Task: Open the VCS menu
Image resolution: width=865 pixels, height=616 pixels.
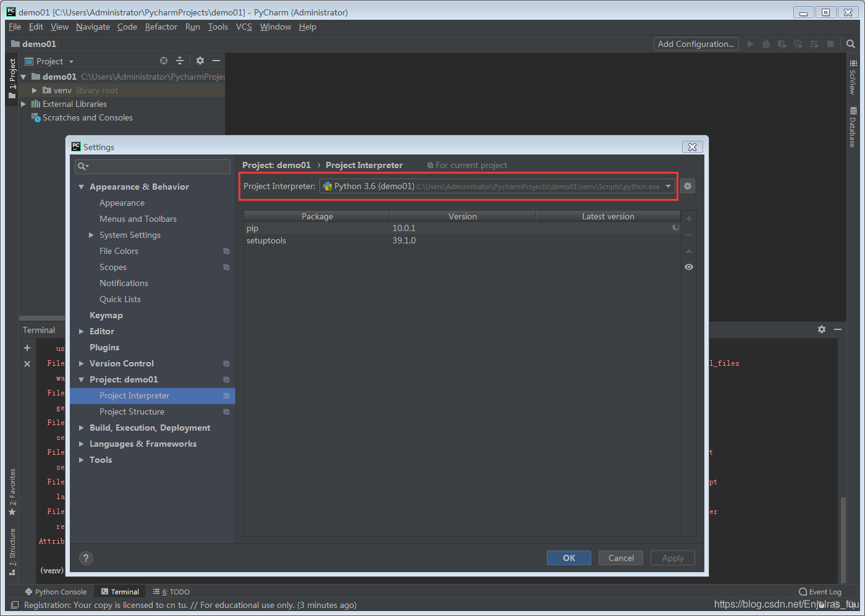Action: [244, 27]
